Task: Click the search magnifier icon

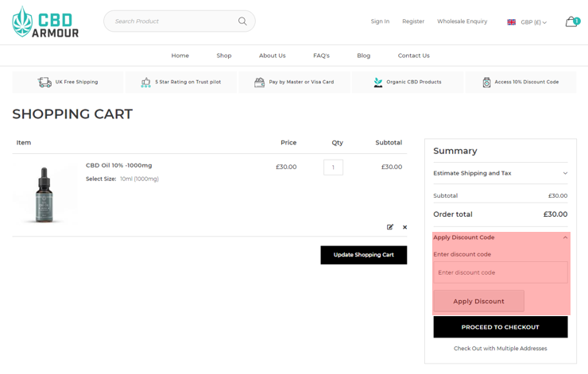Action: click(242, 21)
